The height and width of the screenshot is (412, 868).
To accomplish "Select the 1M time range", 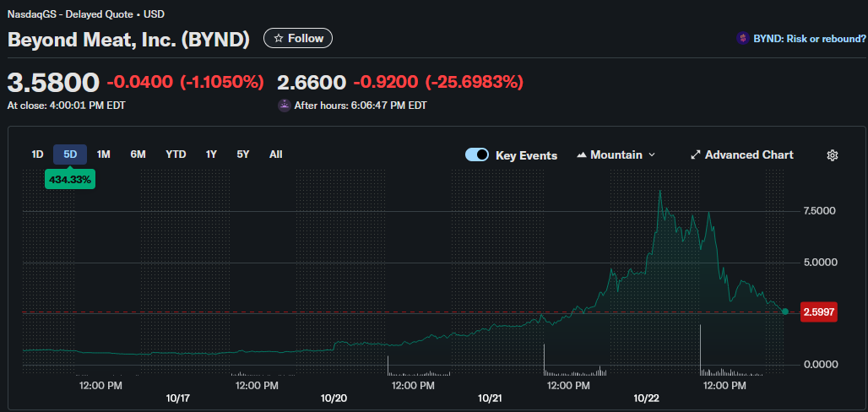I will [104, 154].
